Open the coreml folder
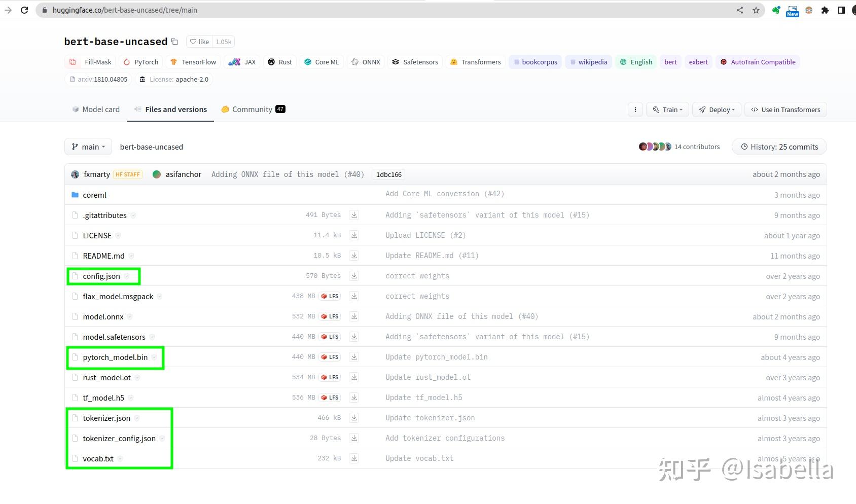The image size is (856, 504). coord(94,195)
